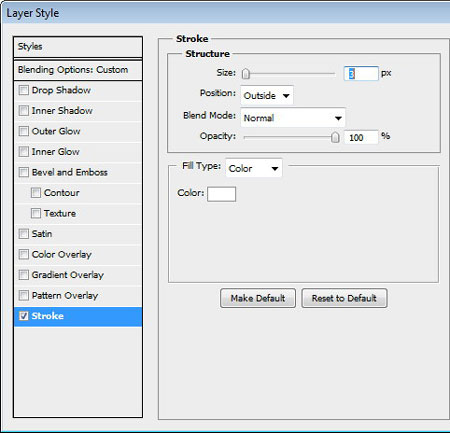The height and width of the screenshot is (433, 450).
Task: Open the Position dropdown showing Outside
Action: 267,96
